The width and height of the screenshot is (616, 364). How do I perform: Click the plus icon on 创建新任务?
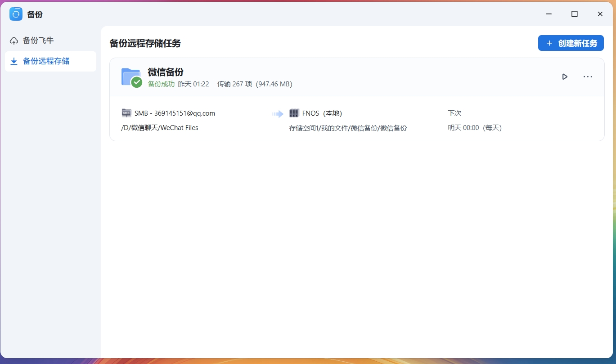click(x=549, y=43)
